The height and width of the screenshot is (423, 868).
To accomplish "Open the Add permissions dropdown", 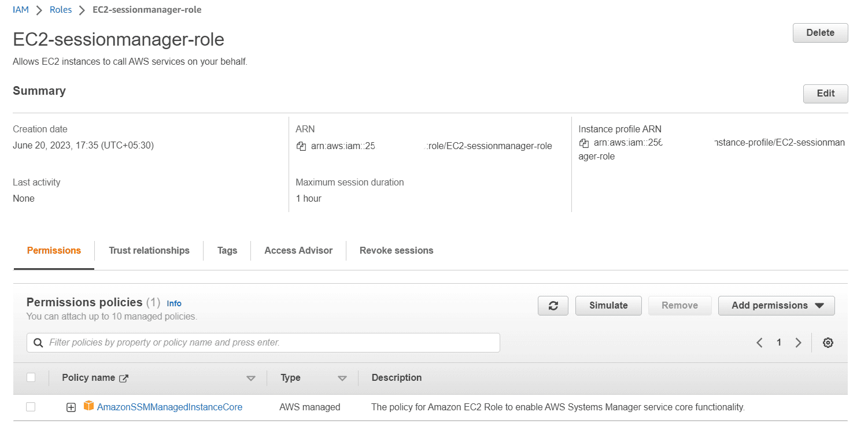I will pyautogui.click(x=777, y=306).
